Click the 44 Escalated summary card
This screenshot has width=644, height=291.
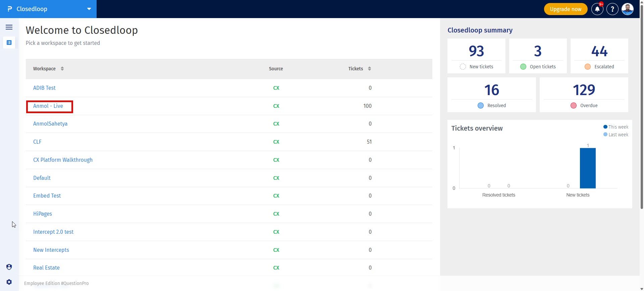coord(599,56)
